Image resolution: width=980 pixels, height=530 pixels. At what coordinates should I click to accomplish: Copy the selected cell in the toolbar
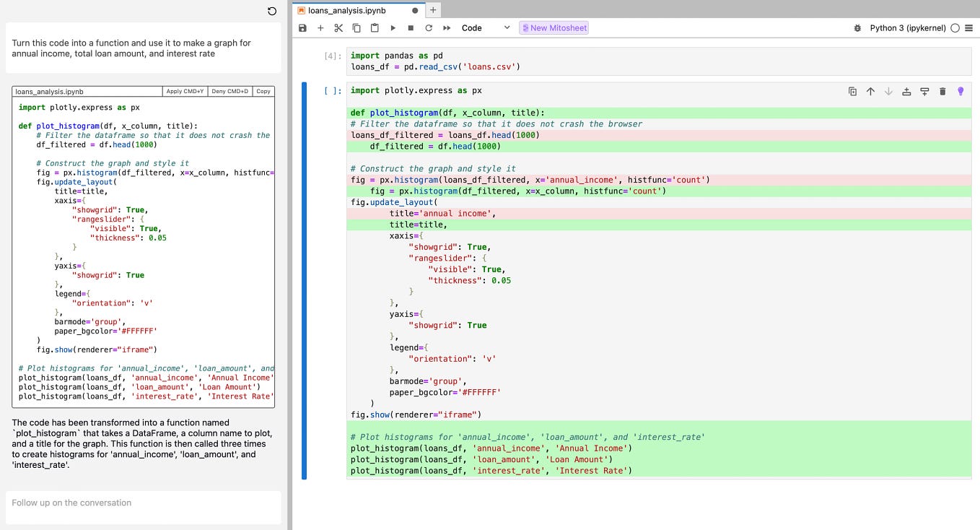click(356, 28)
